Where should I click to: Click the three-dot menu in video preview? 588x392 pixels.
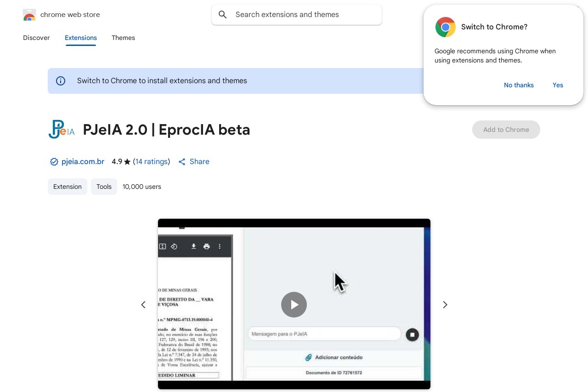[220, 246]
